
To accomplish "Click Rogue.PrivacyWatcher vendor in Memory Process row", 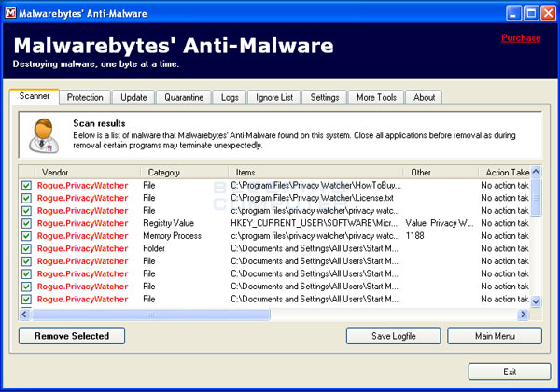I will pyautogui.click(x=82, y=236).
